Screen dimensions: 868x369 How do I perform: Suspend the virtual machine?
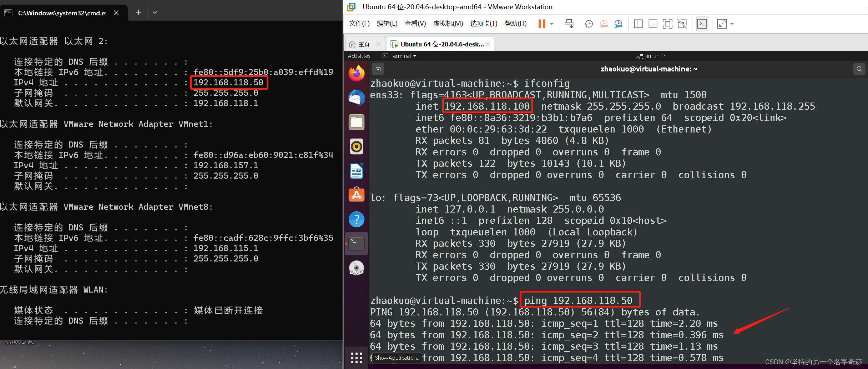click(542, 24)
